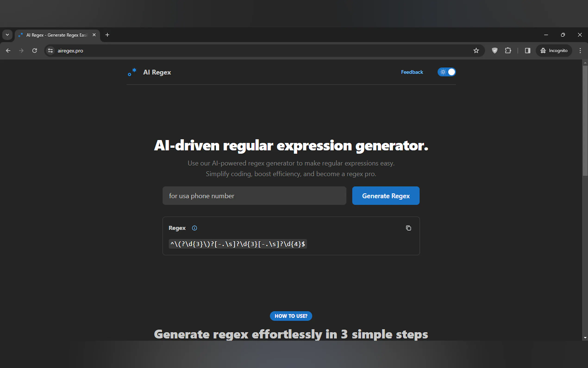588x368 pixels.
Task: Open a new browser tab
Action: [x=107, y=35]
